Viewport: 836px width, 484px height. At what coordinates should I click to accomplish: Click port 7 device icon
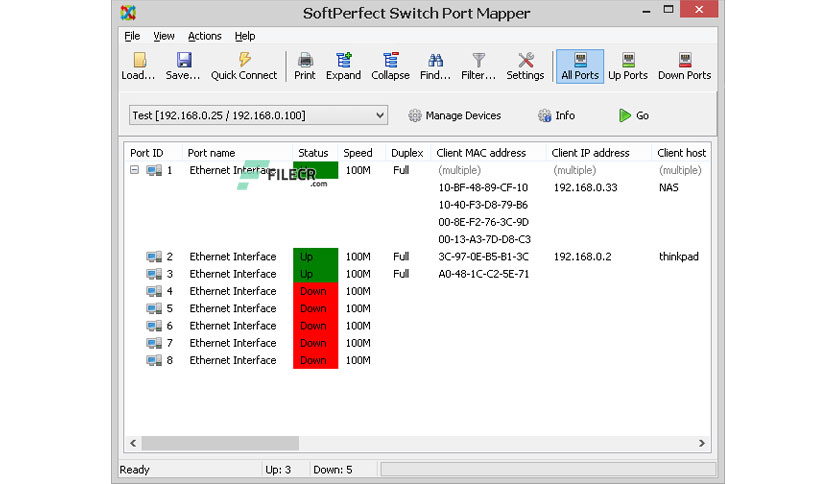click(154, 343)
